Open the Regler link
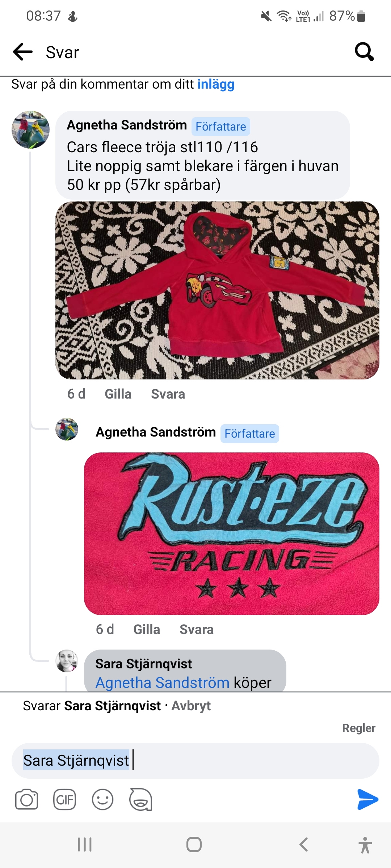The height and width of the screenshot is (868, 391). pyautogui.click(x=359, y=728)
